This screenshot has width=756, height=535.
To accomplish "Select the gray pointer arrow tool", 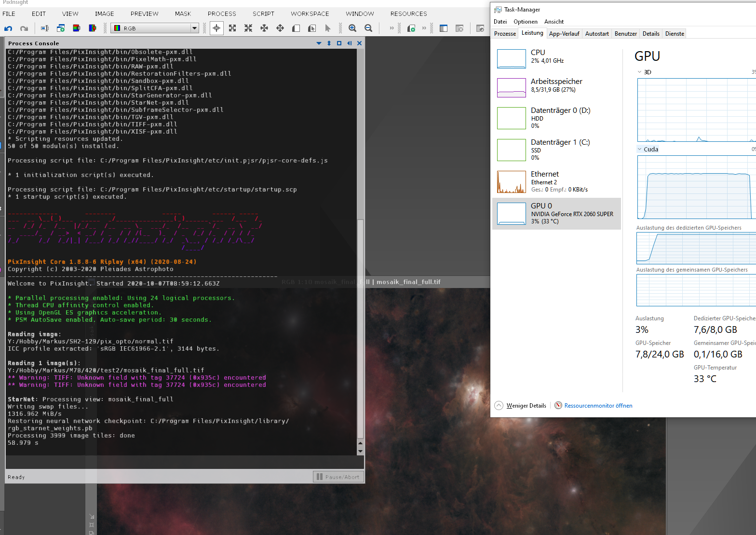I will 328,28.
